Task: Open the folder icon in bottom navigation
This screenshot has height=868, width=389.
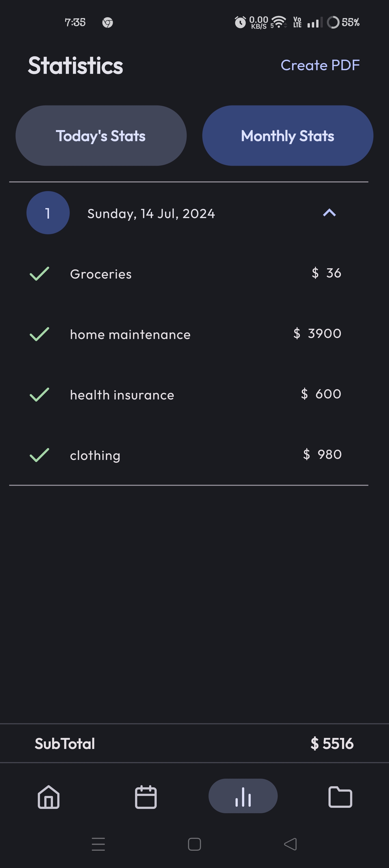Action: tap(340, 797)
